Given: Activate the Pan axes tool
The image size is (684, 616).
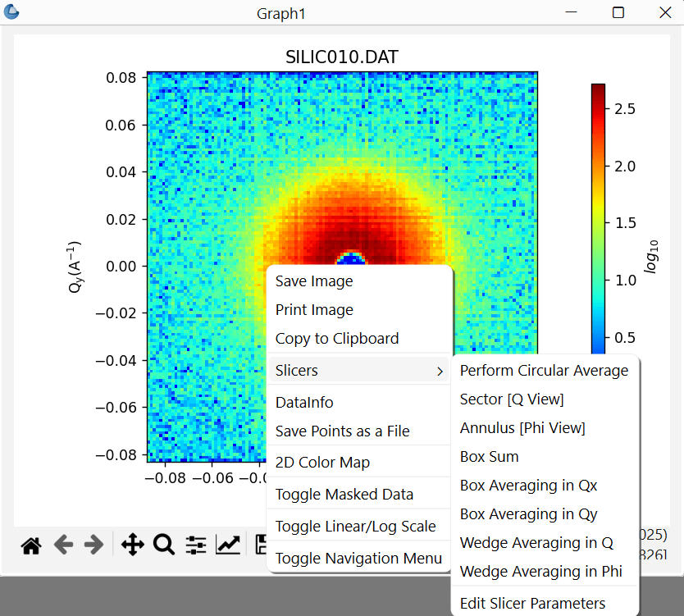Looking at the screenshot, I should [133, 545].
